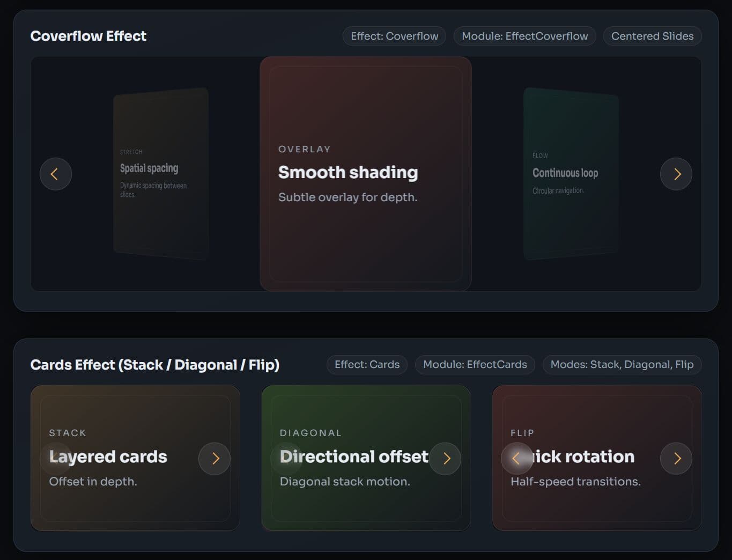Click the next arrow on the Quick rotation slide

click(x=676, y=459)
